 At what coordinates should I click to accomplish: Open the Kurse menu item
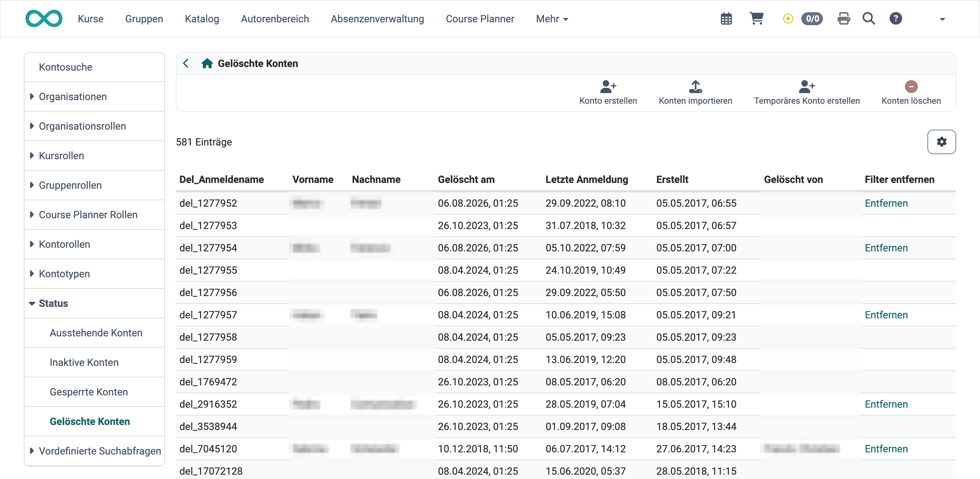pyautogui.click(x=90, y=19)
